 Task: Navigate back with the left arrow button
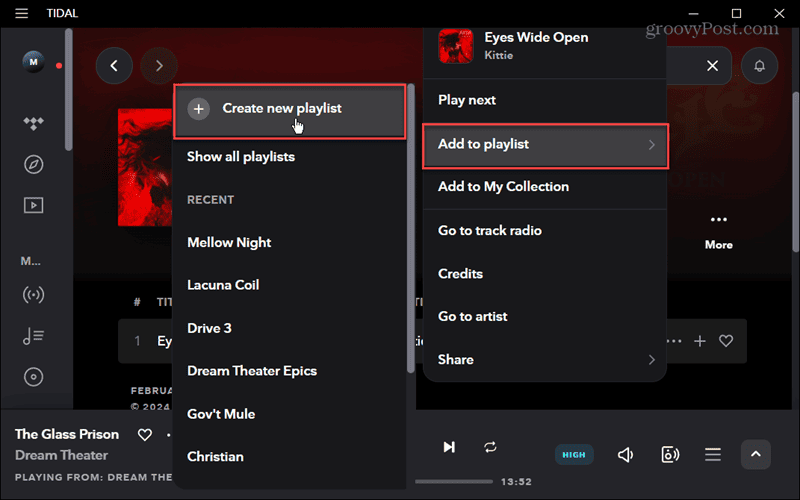click(114, 65)
